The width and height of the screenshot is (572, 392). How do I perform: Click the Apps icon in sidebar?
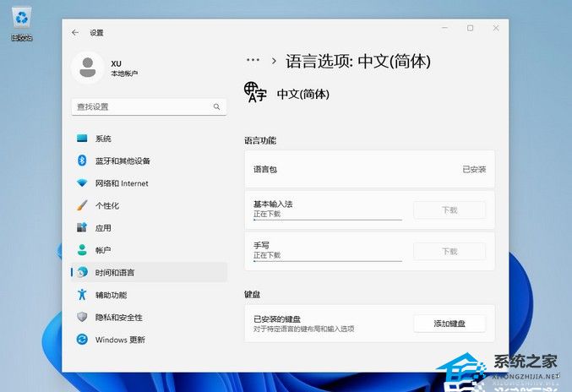pyautogui.click(x=82, y=227)
